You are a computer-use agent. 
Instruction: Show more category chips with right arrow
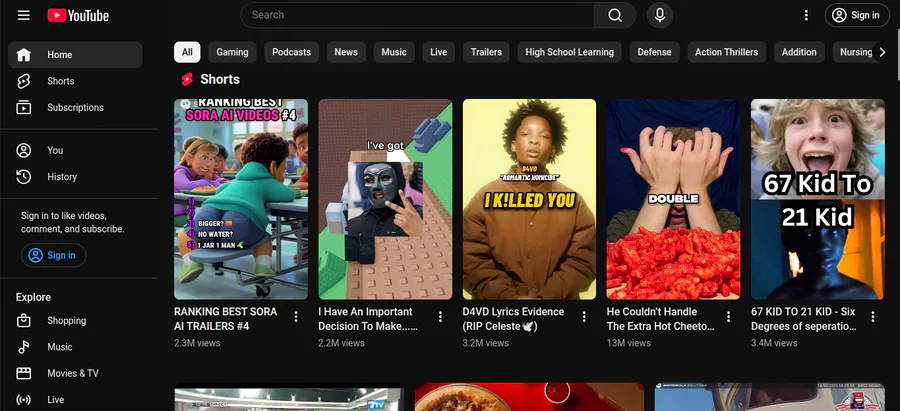click(882, 52)
